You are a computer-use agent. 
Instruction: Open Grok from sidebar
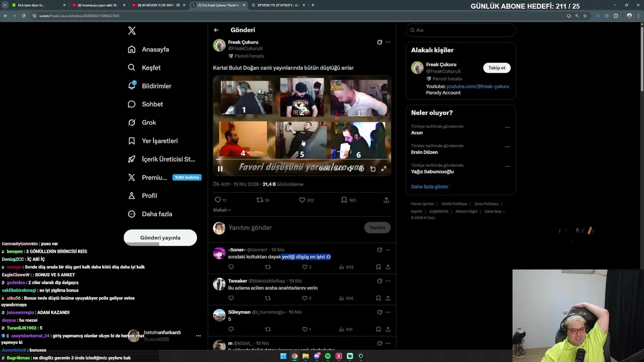pyautogui.click(x=142, y=123)
